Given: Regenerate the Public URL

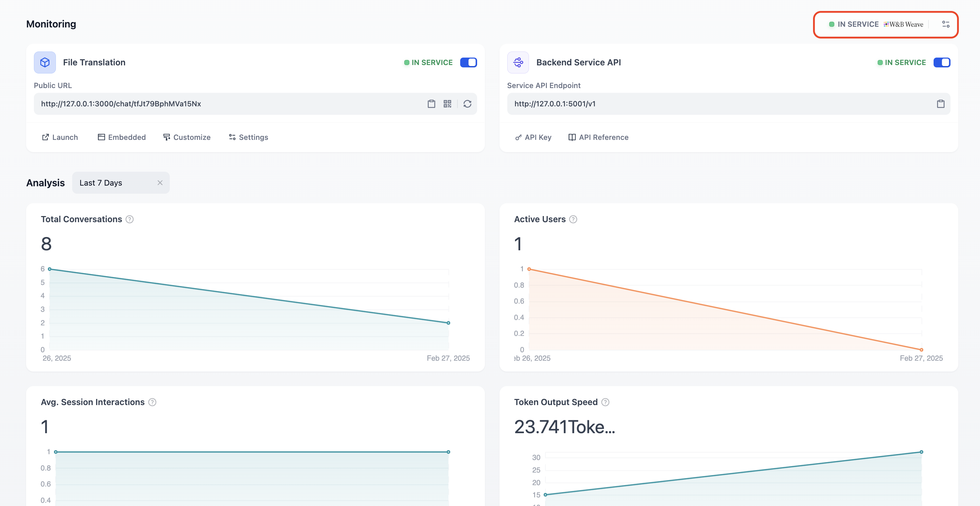Looking at the screenshot, I should [x=467, y=104].
